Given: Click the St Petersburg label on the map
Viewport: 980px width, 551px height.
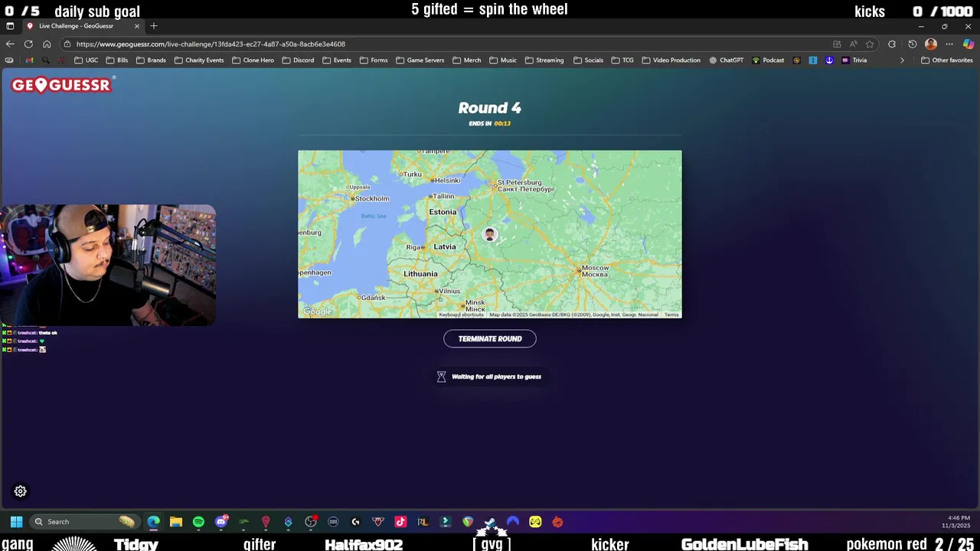Looking at the screenshot, I should pyautogui.click(x=525, y=185).
